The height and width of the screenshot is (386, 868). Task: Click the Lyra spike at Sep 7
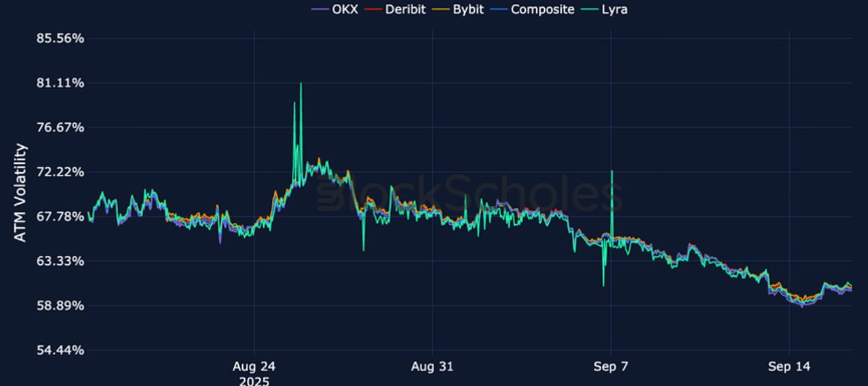[612, 171]
